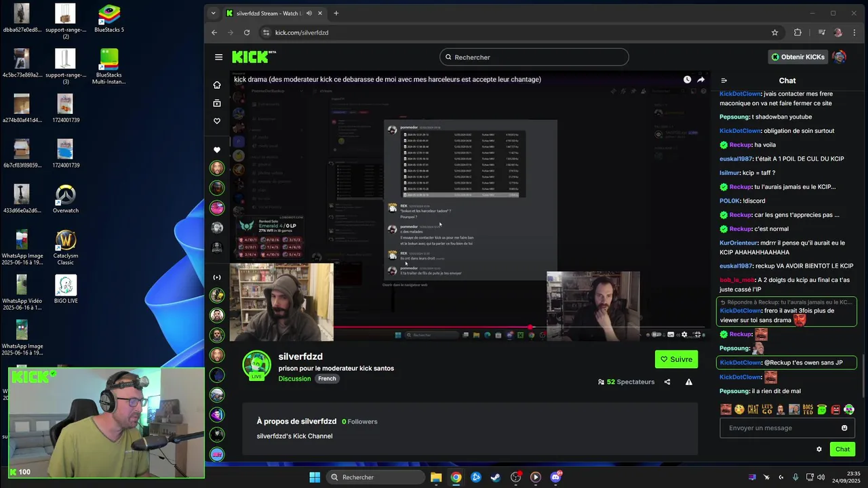Click the 0 Followers text

pos(359,422)
